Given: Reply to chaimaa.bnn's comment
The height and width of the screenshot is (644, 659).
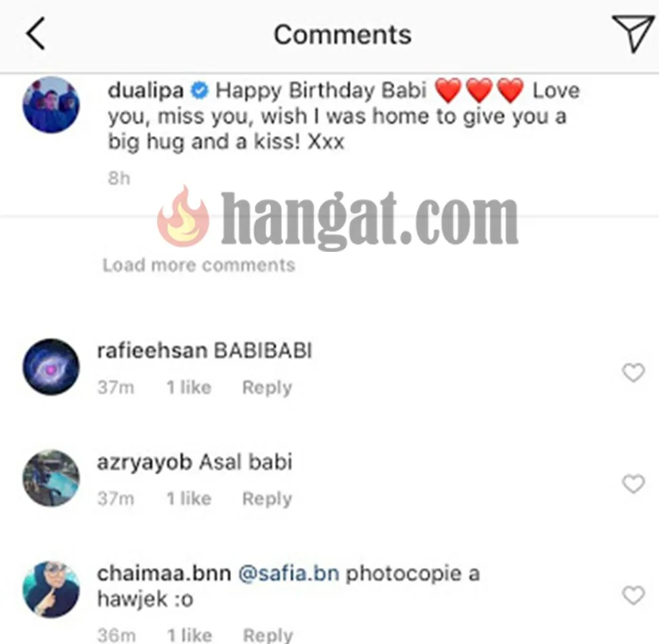Looking at the screenshot, I should click(x=268, y=635).
